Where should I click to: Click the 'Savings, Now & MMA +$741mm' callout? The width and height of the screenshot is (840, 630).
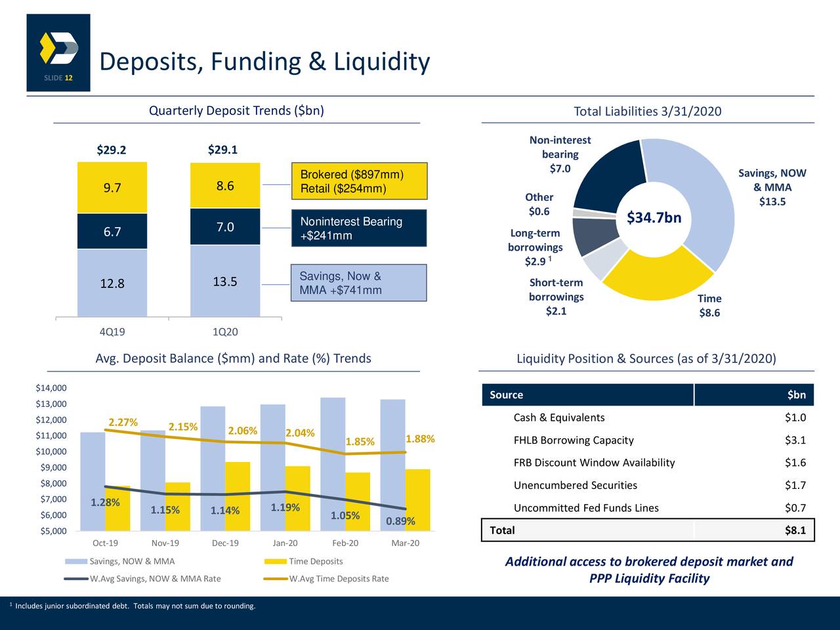[x=359, y=283]
